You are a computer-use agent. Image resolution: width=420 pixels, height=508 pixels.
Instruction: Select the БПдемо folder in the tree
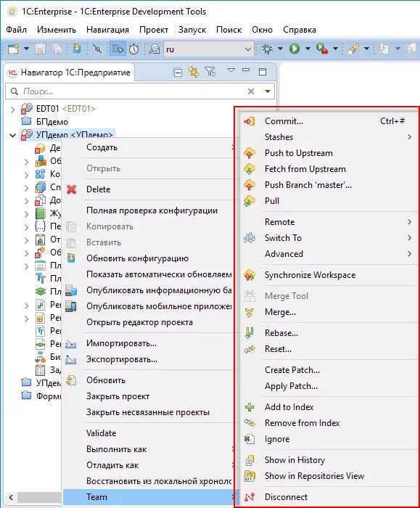click(x=44, y=122)
